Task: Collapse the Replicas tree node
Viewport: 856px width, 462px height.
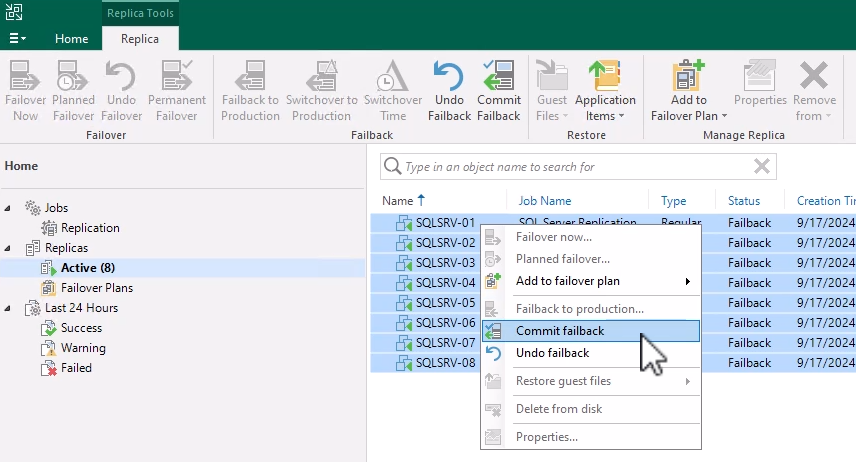Action: click(x=9, y=248)
